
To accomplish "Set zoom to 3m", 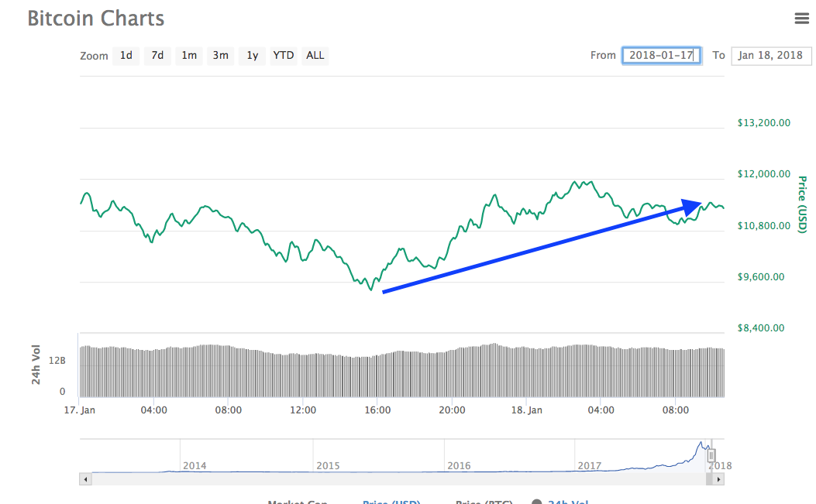I will 220,56.
